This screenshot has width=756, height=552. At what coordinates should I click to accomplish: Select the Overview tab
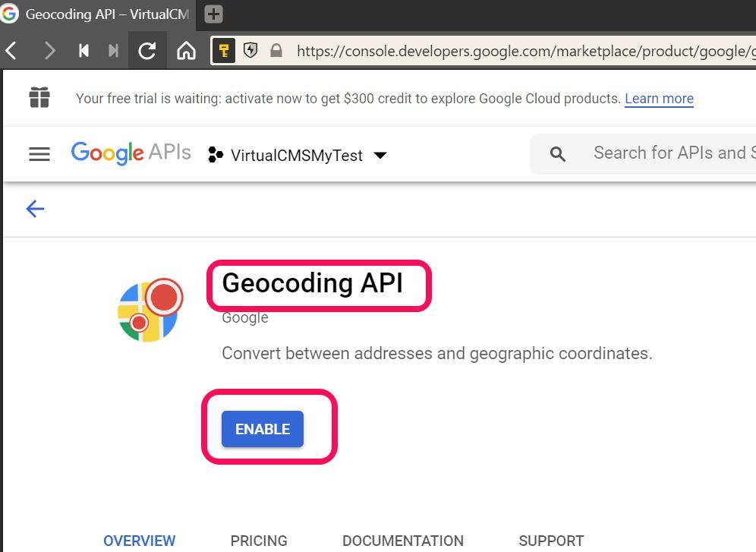click(139, 541)
